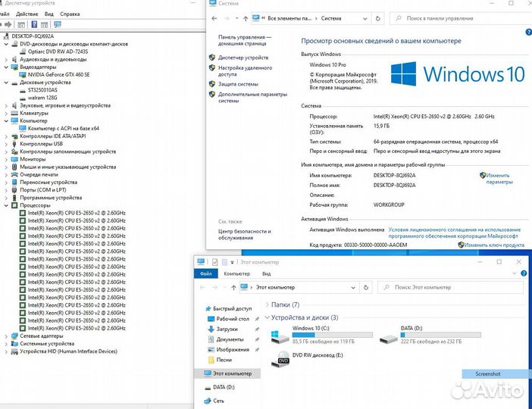Image resolution: width=532 pixels, height=409 pixels.
Task: Open Диспетчер устройств link in Система sidebar
Action: point(243,58)
